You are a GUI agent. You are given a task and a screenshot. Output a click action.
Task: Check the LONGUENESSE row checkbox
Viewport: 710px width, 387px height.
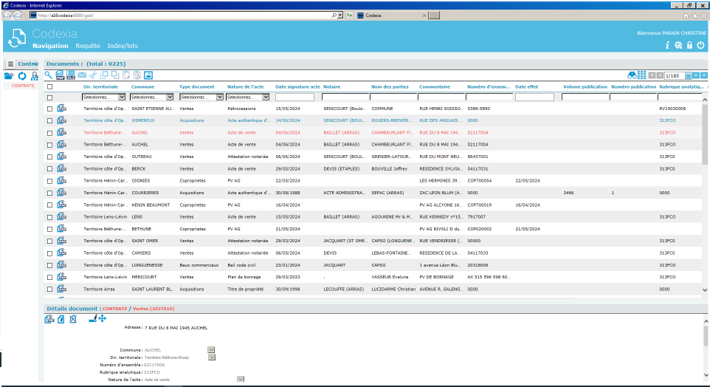tap(50, 265)
